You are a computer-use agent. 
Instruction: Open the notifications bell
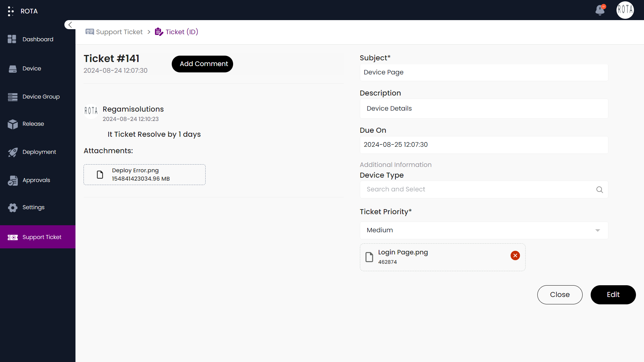click(x=600, y=10)
